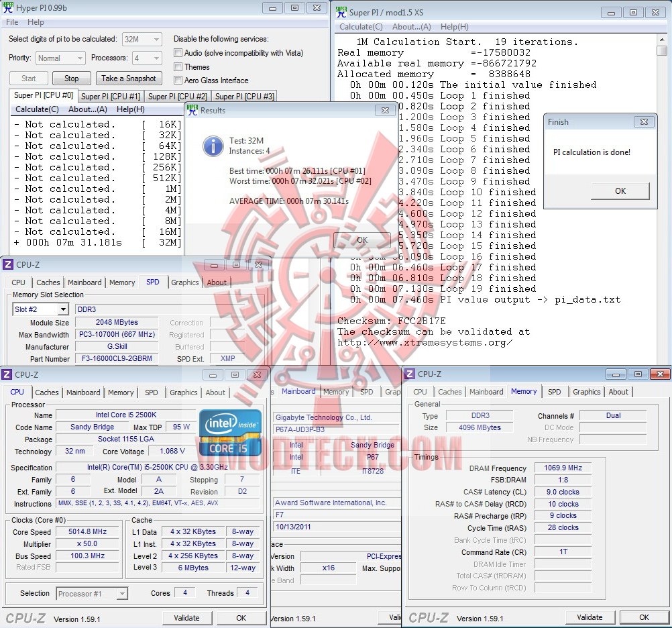Viewport: 672px width, 628px height.
Task: Click the Max Bandwidth PC3-10700H field
Action: 117,334
